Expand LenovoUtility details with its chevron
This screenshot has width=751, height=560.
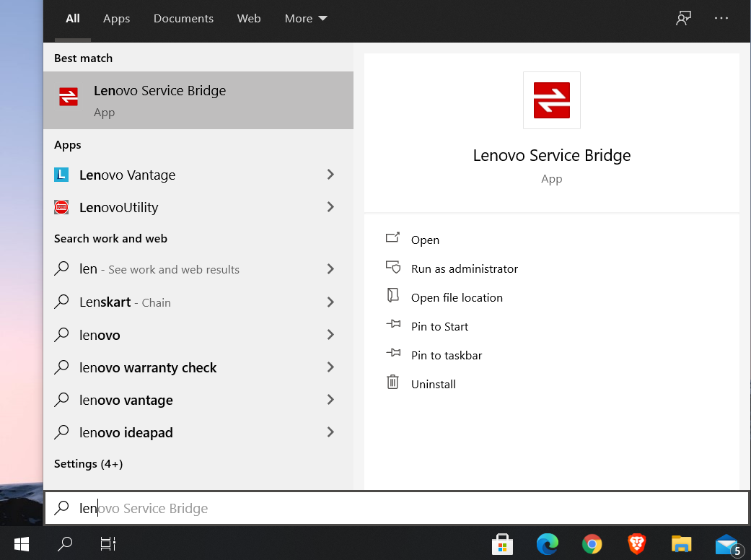(x=330, y=207)
